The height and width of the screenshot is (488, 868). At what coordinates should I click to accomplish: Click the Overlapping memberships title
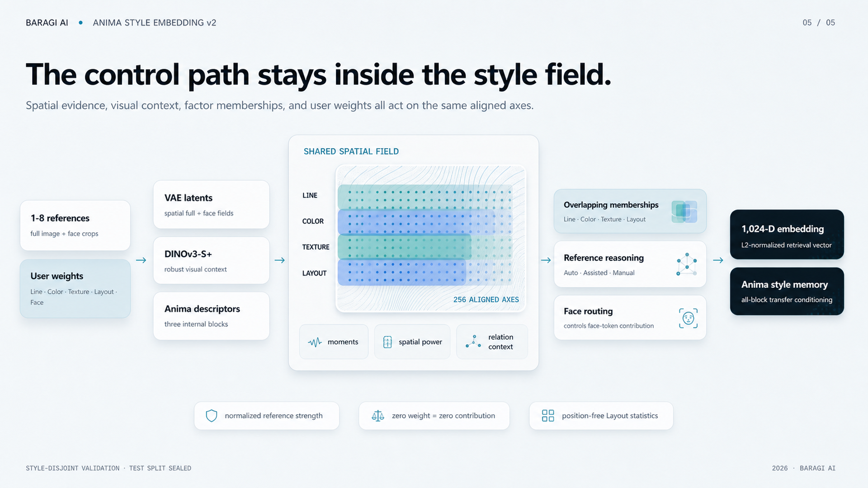tap(611, 205)
